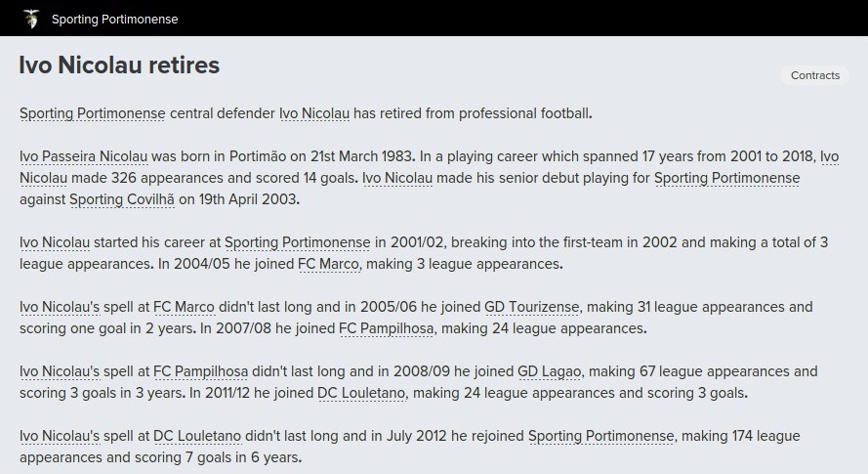Click FC Pampilhosa link after '2007/08 he joined'
This screenshot has width=868, height=474.
point(387,328)
